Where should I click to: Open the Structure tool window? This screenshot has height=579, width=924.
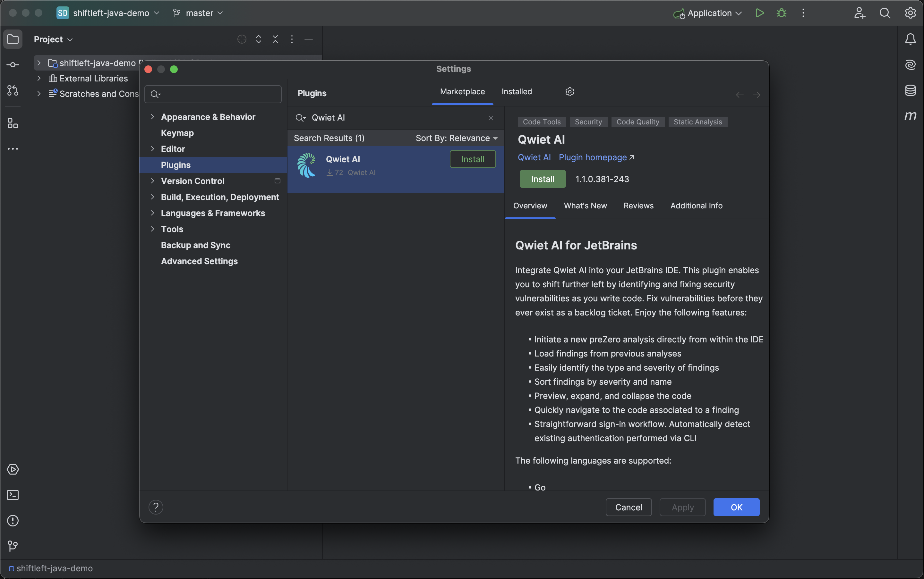(x=13, y=123)
